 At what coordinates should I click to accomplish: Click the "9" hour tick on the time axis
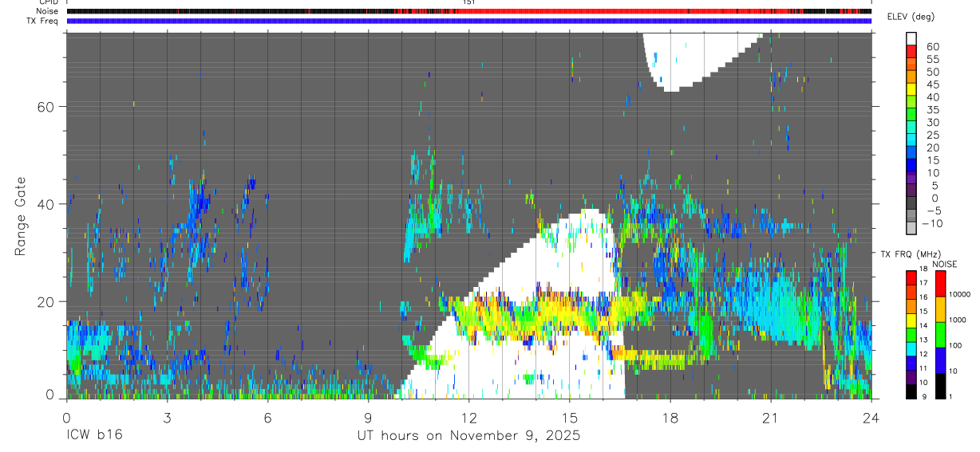tap(368, 417)
